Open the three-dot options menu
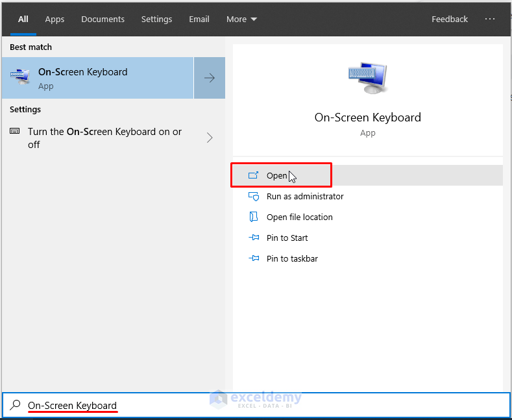The width and height of the screenshot is (512, 420). (x=489, y=19)
